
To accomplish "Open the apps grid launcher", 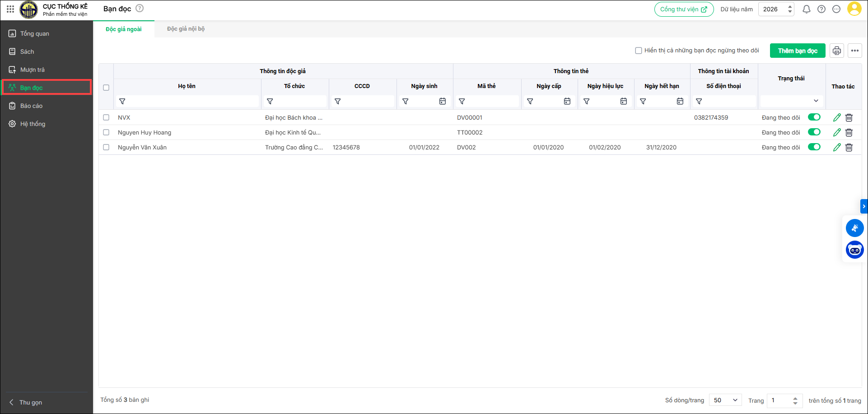I will (x=10, y=9).
